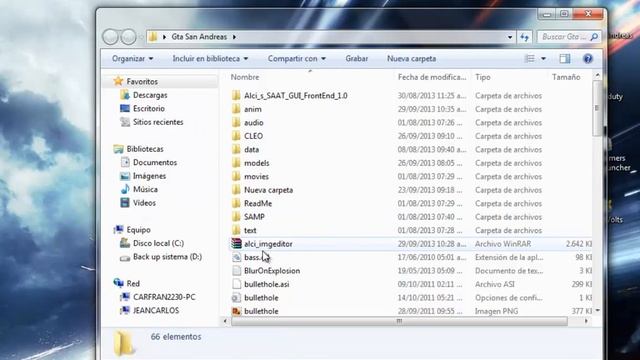This screenshot has width=640, height=360.
Task: Sort by Fecha de modificación column header
Action: (x=432, y=77)
